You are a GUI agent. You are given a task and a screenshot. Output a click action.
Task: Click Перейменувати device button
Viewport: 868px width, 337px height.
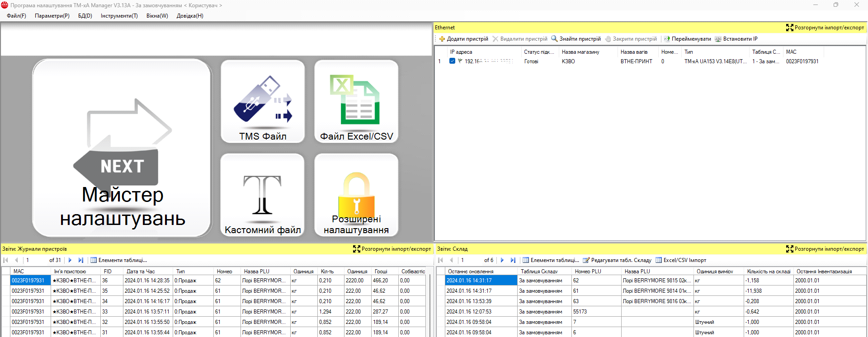(x=687, y=39)
